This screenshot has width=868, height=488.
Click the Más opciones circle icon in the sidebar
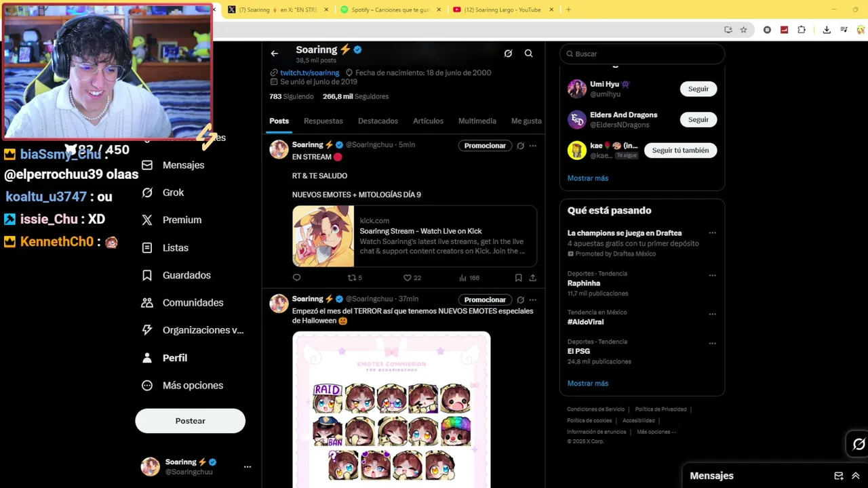(x=147, y=385)
